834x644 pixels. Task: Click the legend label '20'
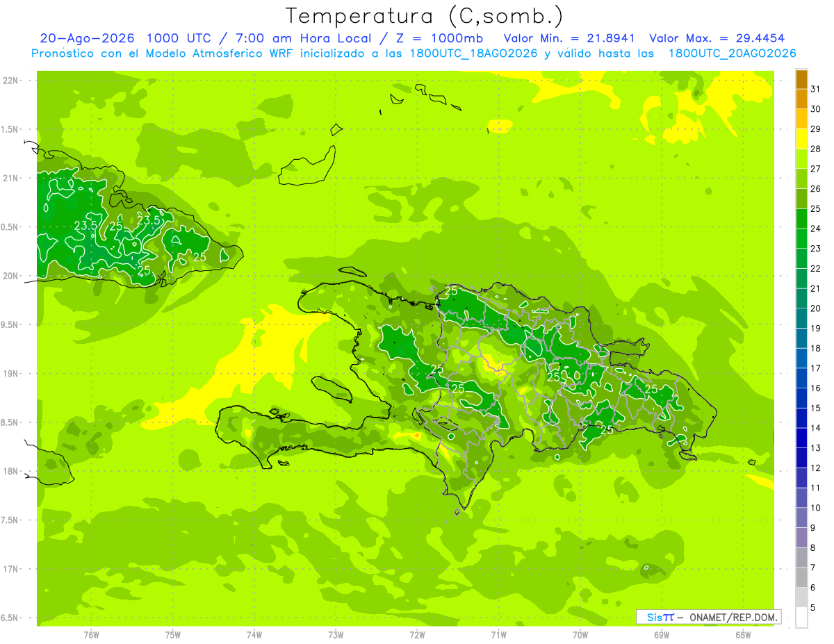tap(816, 308)
